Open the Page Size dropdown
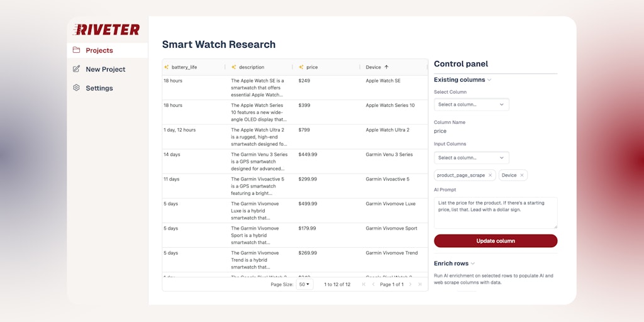 (305, 284)
